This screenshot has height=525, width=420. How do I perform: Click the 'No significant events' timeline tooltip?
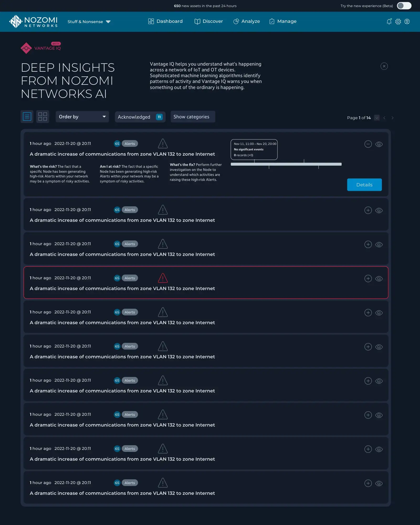point(254,149)
